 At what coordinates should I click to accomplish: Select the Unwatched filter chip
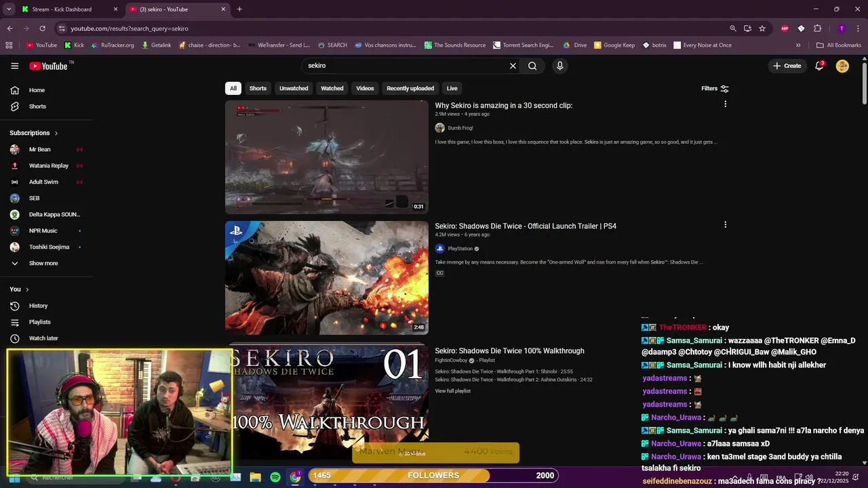(x=294, y=88)
